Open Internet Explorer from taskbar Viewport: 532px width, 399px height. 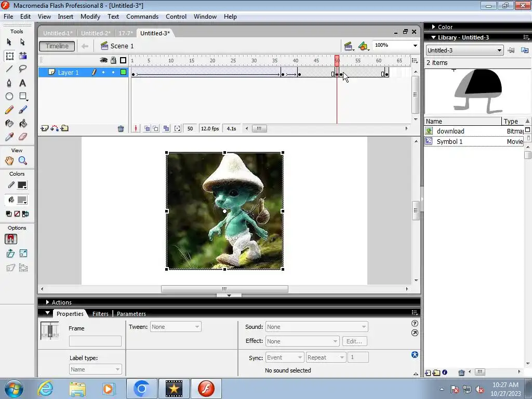pyautogui.click(x=46, y=389)
